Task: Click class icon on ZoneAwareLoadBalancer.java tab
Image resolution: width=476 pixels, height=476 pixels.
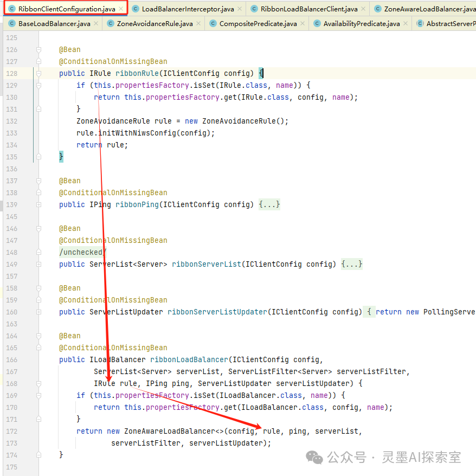Action: (378, 9)
